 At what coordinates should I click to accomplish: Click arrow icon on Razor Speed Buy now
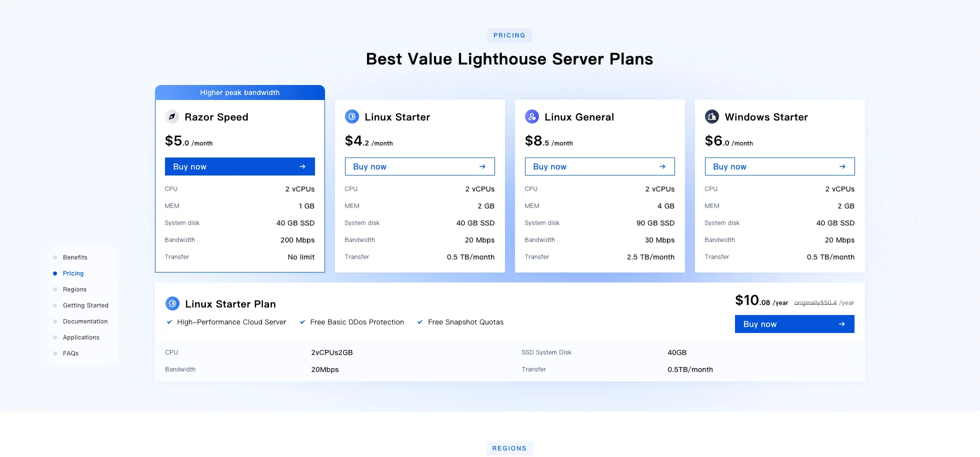[302, 166]
